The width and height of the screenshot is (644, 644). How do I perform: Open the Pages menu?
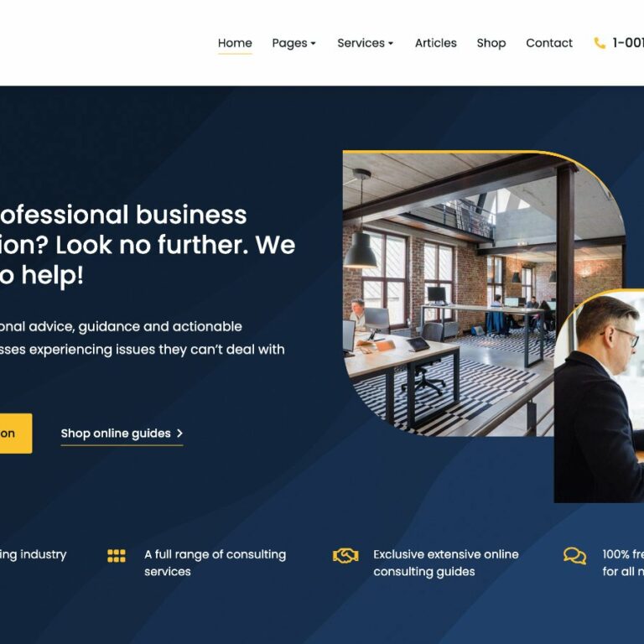293,43
